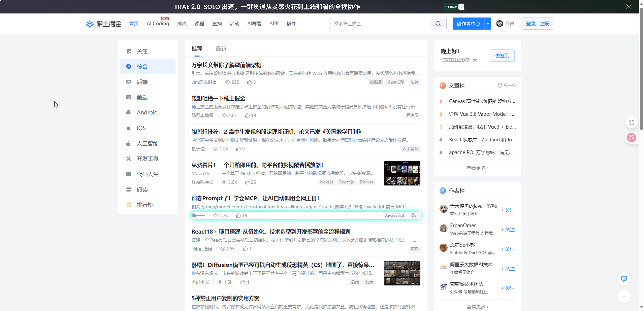Click the 创作者中心 button
Screen dimensions: 644x311
click(x=468, y=24)
